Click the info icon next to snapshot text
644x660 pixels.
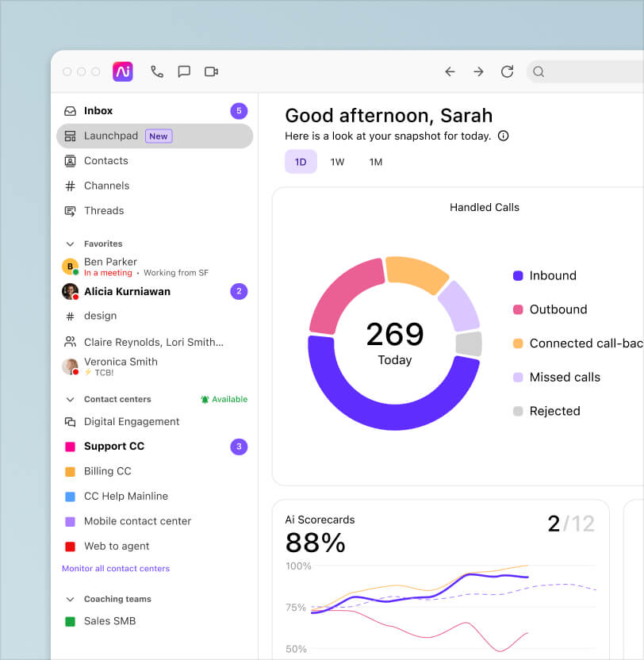(503, 136)
